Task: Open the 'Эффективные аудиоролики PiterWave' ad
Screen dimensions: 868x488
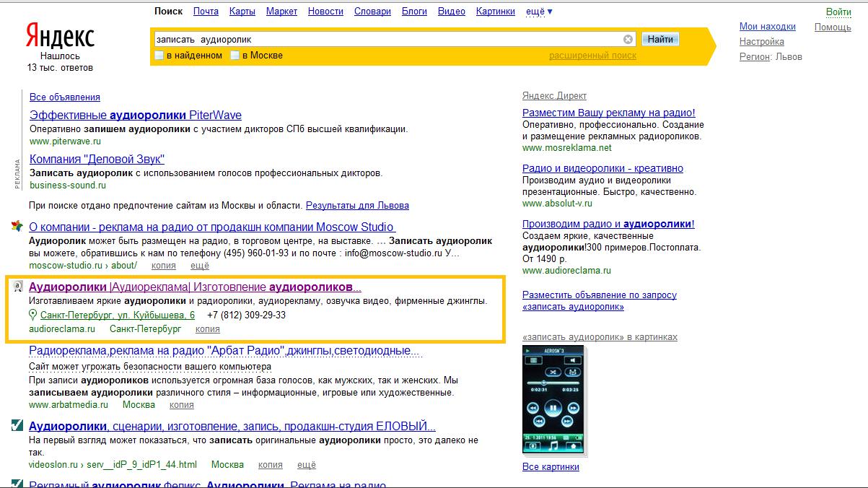Action: (x=136, y=116)
